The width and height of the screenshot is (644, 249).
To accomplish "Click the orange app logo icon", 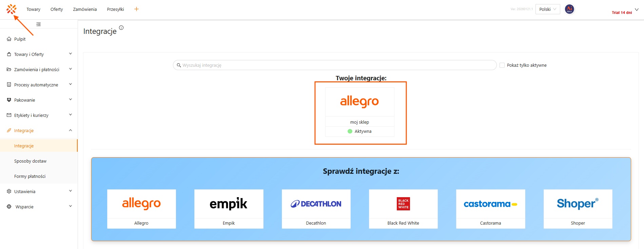I will [x=12, y=9].
